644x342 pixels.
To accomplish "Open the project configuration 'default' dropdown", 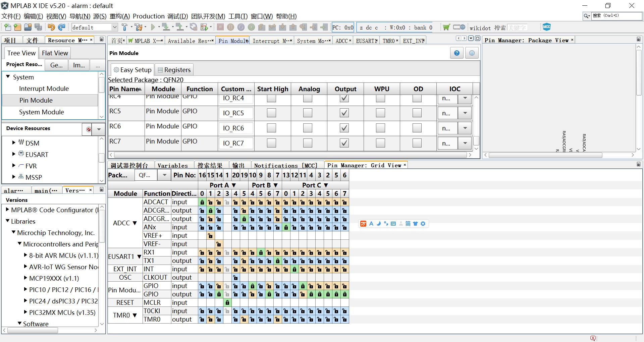I will [114, 27].
